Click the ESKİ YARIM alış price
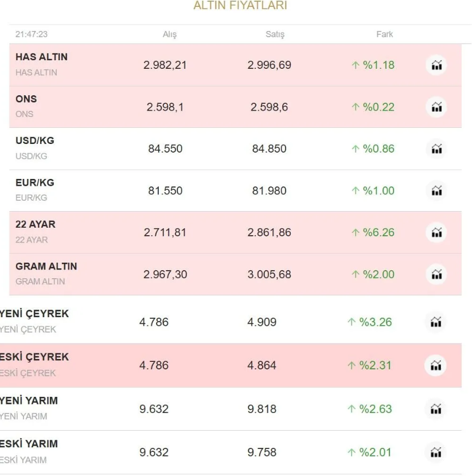This screenshot has width=476, height=476. point(154,452)
